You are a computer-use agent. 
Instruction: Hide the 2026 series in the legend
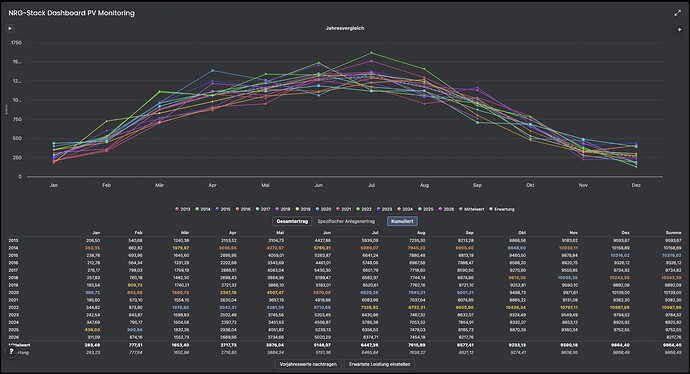tap(446, 209)
